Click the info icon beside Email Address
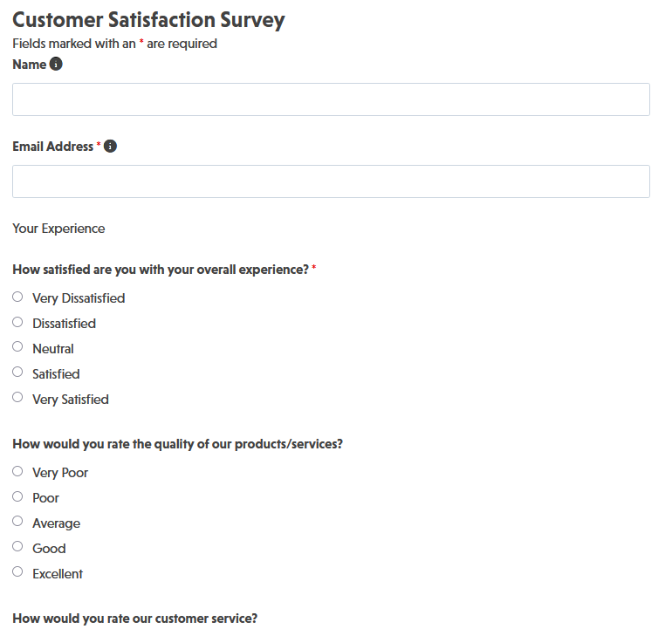The height and width of the screenshot is (629, 672). [110, 147]
